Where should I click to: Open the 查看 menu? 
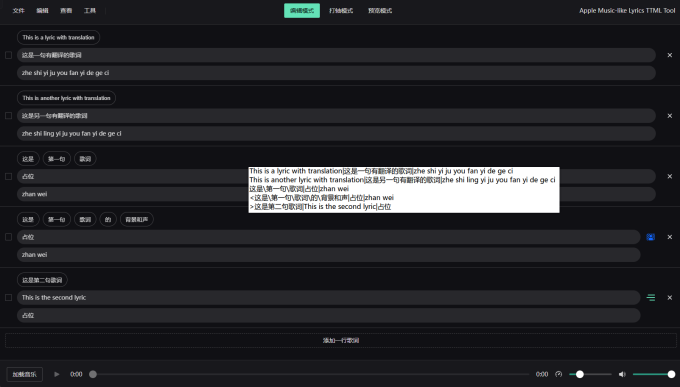(x=66, y=11)
